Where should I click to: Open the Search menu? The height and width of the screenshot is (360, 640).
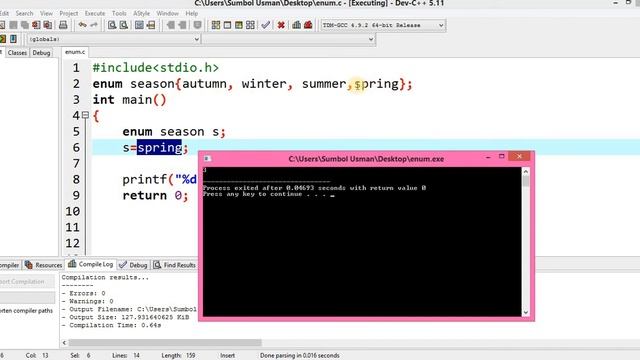(x=24, y=13)
